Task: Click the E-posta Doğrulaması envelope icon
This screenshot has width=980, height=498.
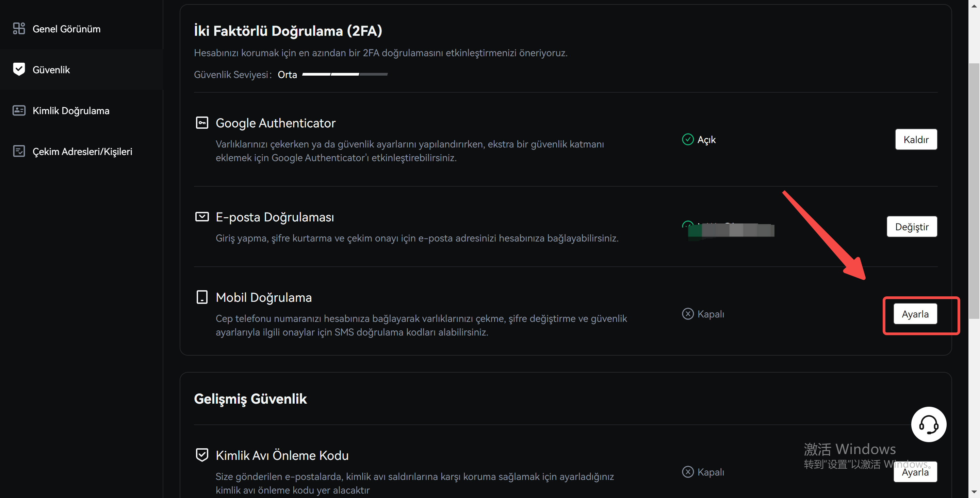Action: [202, 217]
